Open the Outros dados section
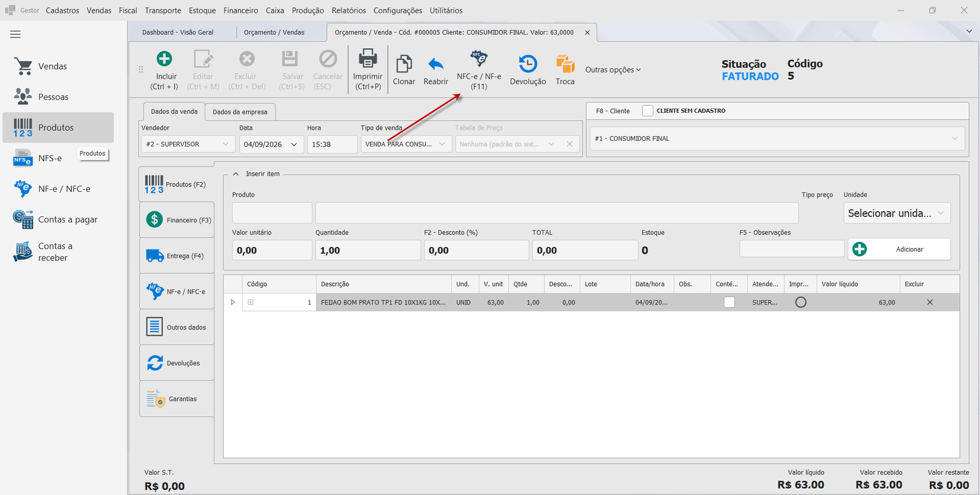980x495 pixels. 177,327
